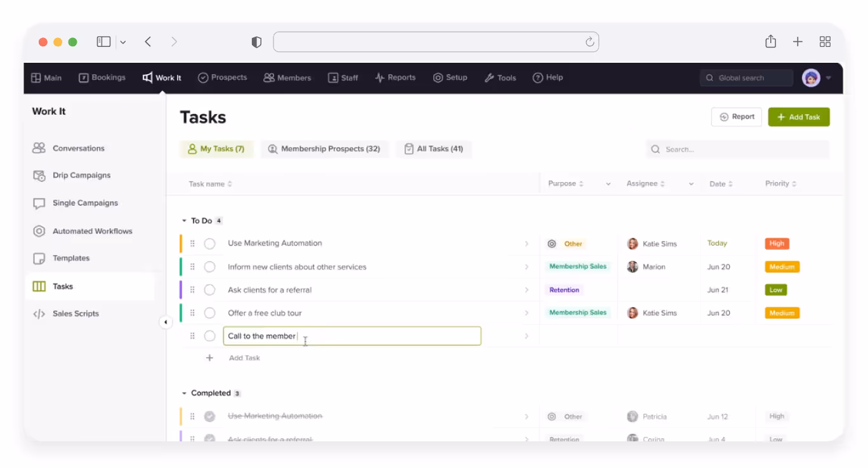
Task: Go back with the browser back arrow
Action: coord(148,42)
